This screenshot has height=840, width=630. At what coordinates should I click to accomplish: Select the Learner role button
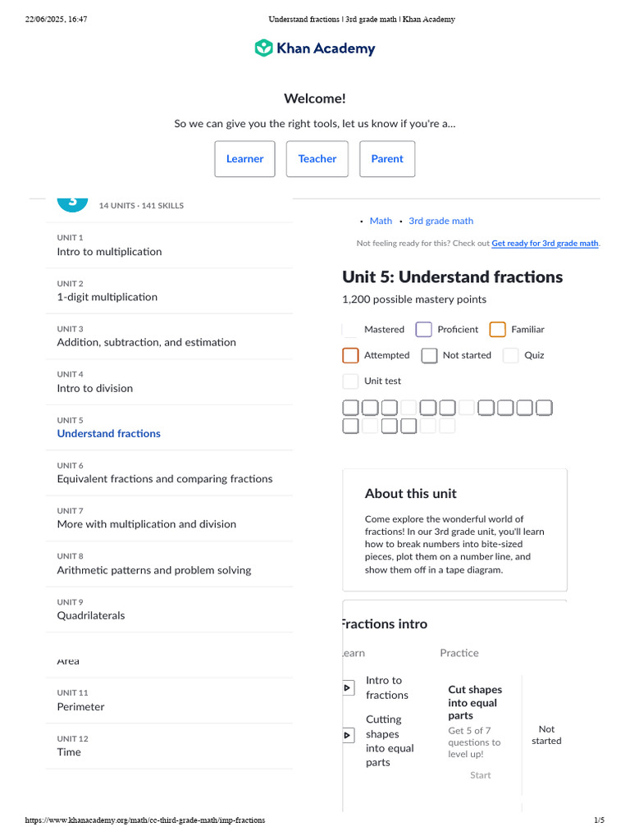point(244,159)
